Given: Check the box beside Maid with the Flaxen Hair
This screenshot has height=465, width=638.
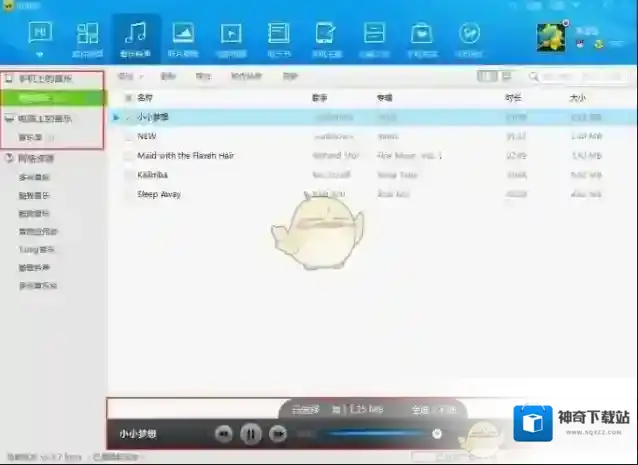Looking at the screenshot, I should point(128,155).
